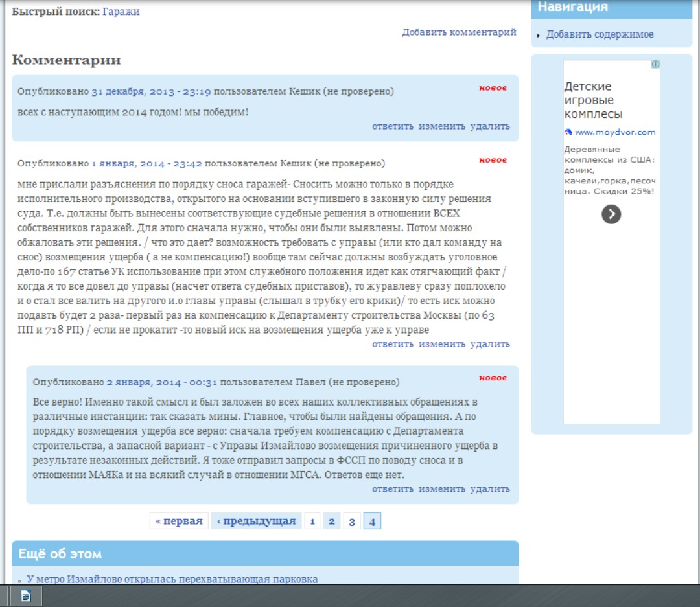Open the 2 января, 2014 - 00:31 date link
The image size is (700, 607).
(161, 382)
